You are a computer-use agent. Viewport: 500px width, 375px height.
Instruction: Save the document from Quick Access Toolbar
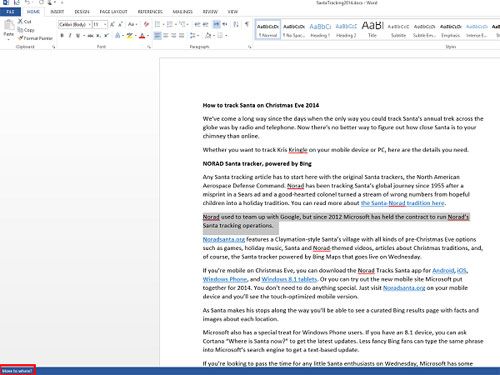[17, 3]
